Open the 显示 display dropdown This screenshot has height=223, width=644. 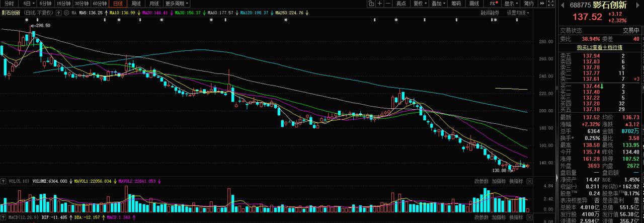tap(511, 4)
